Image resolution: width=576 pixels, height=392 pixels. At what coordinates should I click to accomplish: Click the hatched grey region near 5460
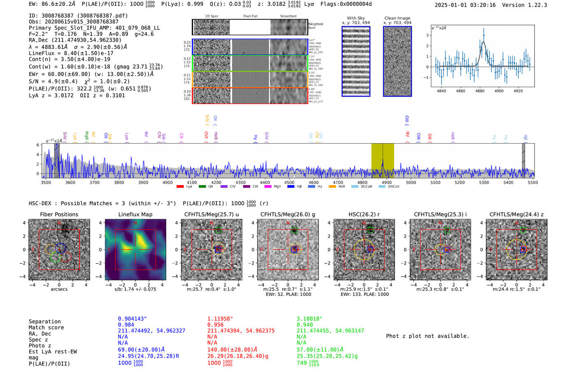(524, 160)
